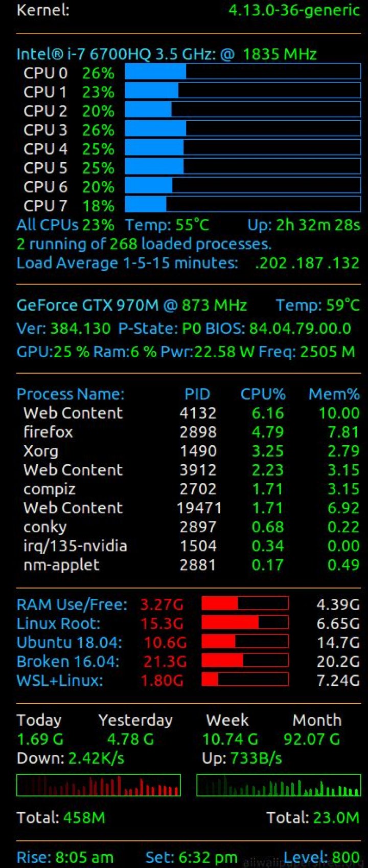Click the Pwr:22.58 W reading
Image resolution: width=368 pixels, height=868 pixels.
tap(208, 352)
